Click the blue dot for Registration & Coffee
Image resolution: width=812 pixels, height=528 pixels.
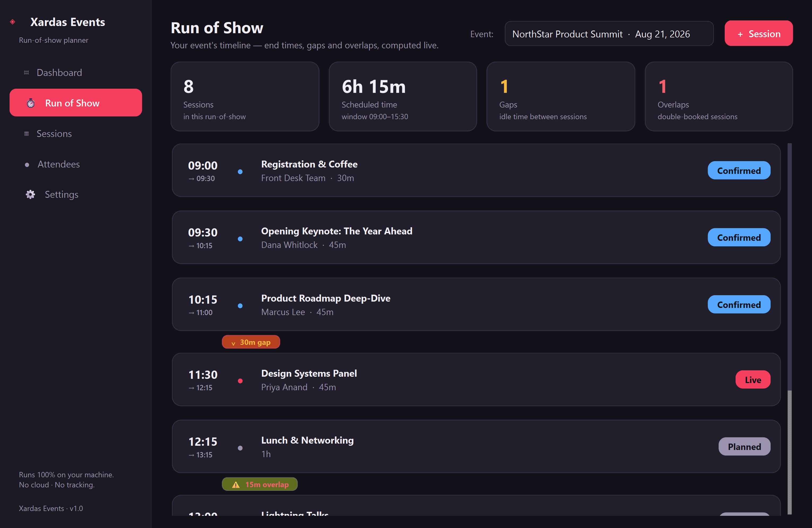point(240,172)
